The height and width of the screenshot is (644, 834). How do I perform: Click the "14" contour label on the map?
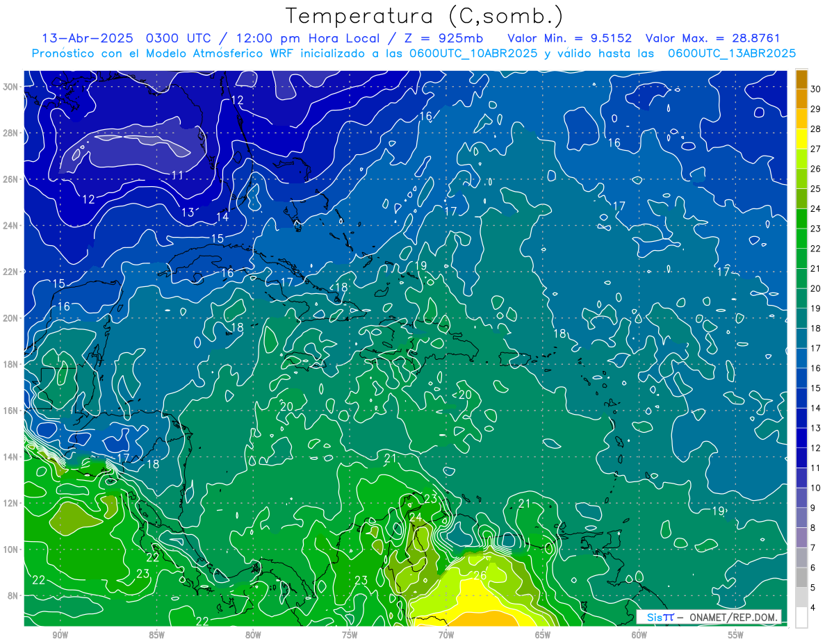click(222, 217)
